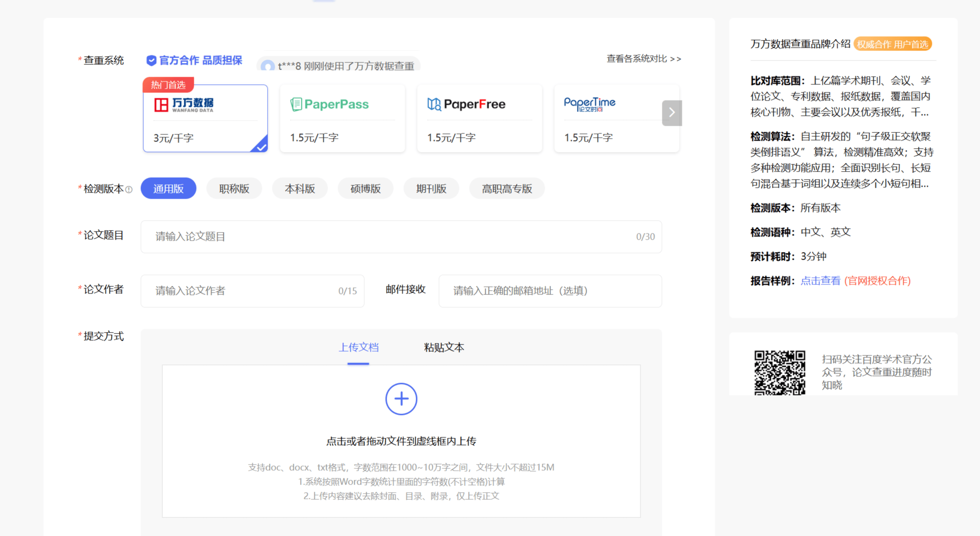
Task: Enable the 期刊版 detection version
Action: point(431,188)
